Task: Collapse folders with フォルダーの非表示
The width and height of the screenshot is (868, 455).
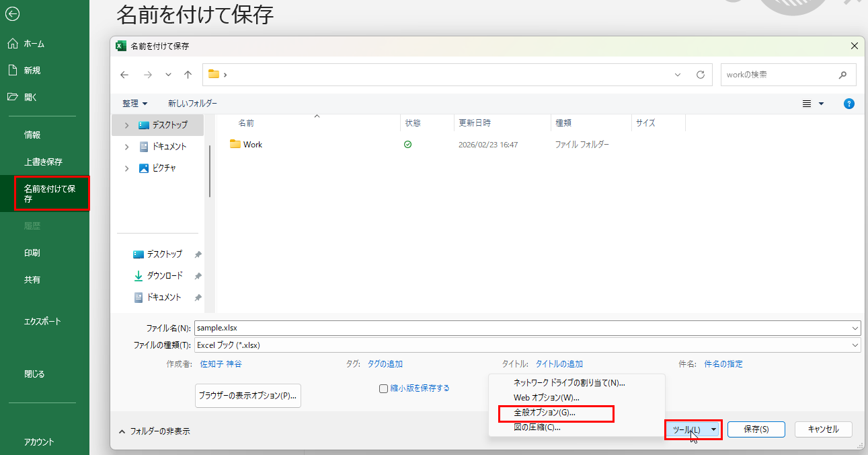Action: point(154,431)
